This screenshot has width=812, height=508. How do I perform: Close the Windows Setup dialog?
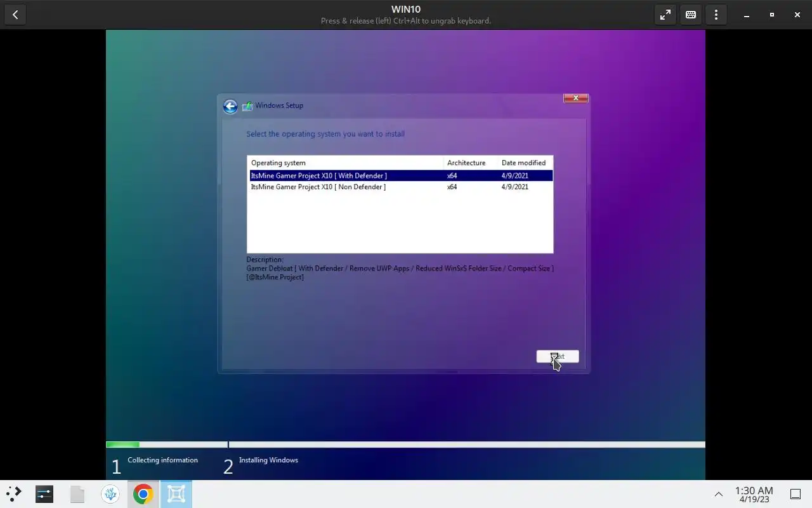[576, 98]
